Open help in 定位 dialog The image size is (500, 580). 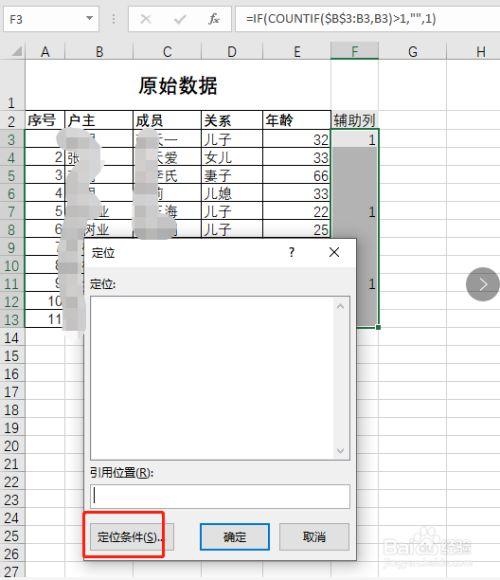pos(292,253)
